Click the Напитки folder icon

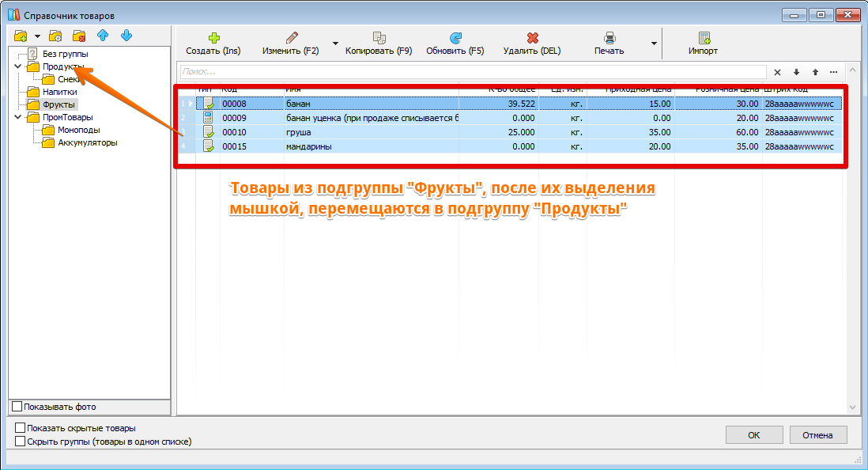[x=33, y=92]
